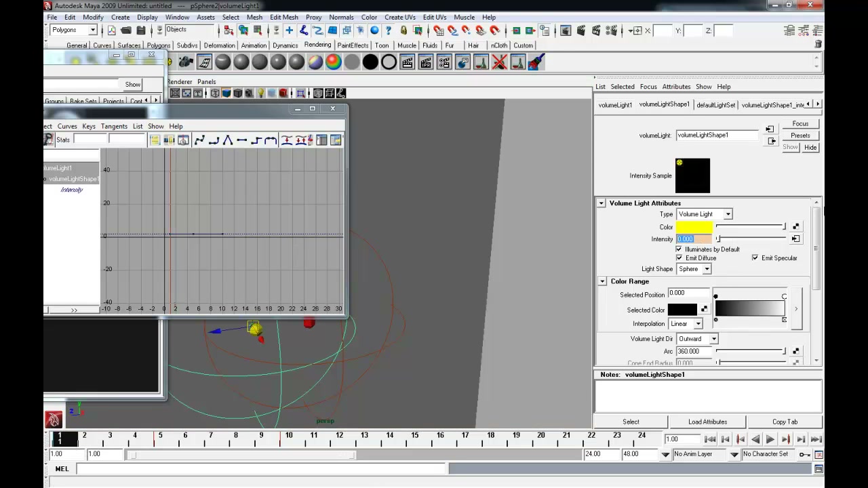
Task: Click the Color attribute map checker button
Action: pos(795,227)
